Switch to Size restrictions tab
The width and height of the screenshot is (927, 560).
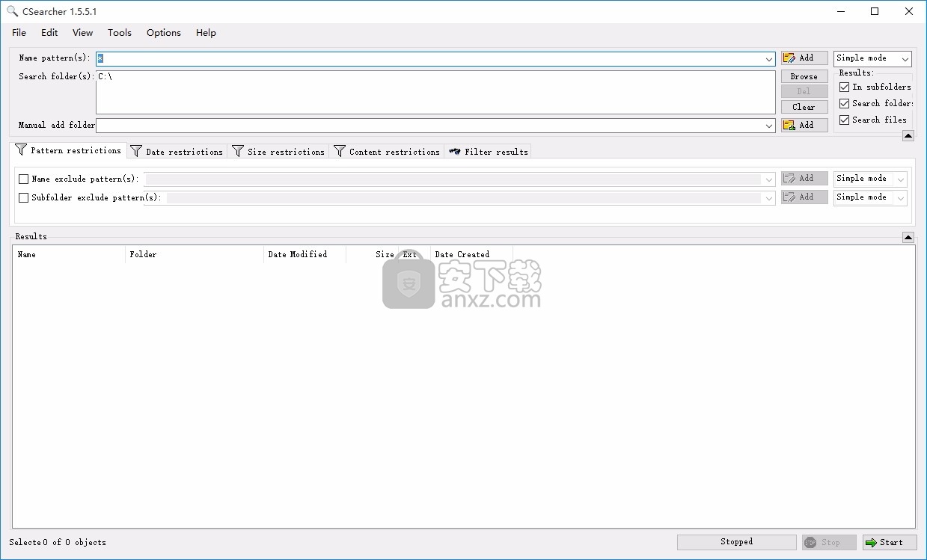pos(278,151)
